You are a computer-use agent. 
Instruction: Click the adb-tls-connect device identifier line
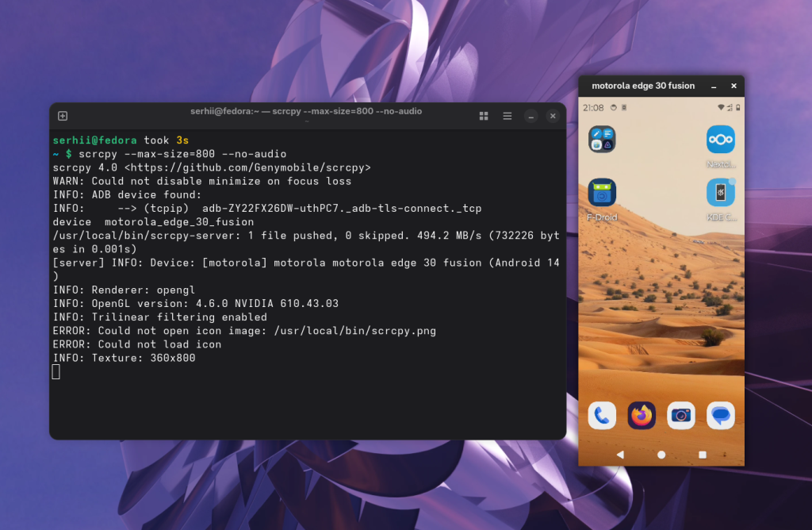267,208
